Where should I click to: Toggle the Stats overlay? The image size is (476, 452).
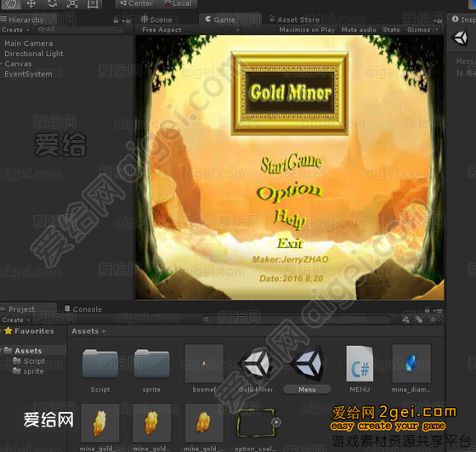(391, 30)
